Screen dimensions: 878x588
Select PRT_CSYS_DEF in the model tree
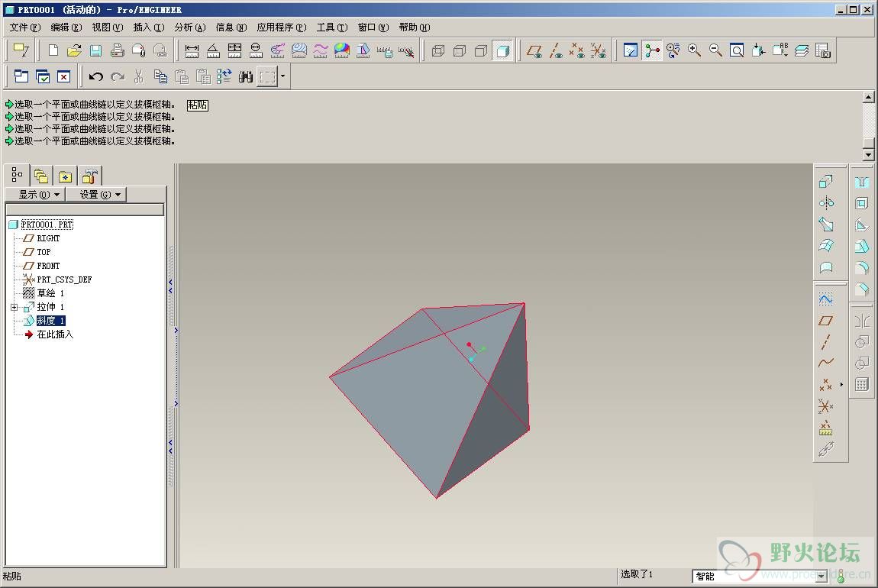pos(64,279)
